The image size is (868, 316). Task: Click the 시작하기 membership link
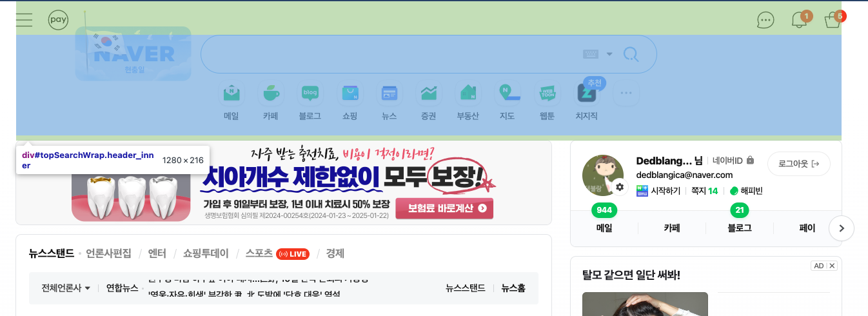pyautogui.click(x=658, y=191)
